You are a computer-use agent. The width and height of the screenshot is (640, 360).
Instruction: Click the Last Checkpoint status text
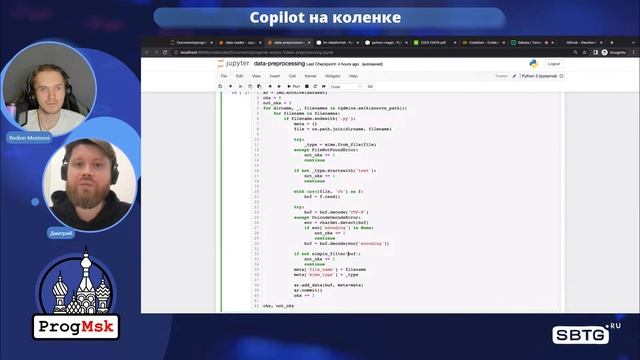[x=333, y=64]
